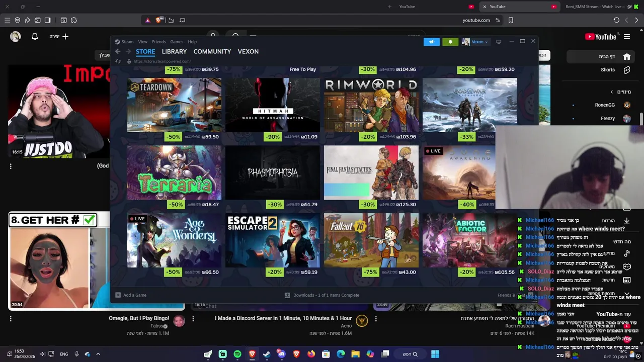The image size is (644, 362).
Task: Open the YouTube guide hamburger menu
Action: pos(627,37)
